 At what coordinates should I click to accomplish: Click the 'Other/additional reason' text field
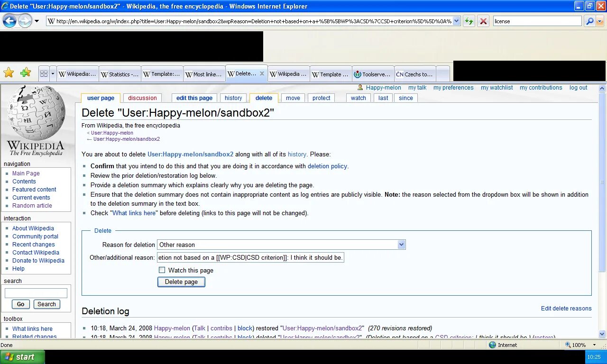pyautogui.click(x=250, y=257)
